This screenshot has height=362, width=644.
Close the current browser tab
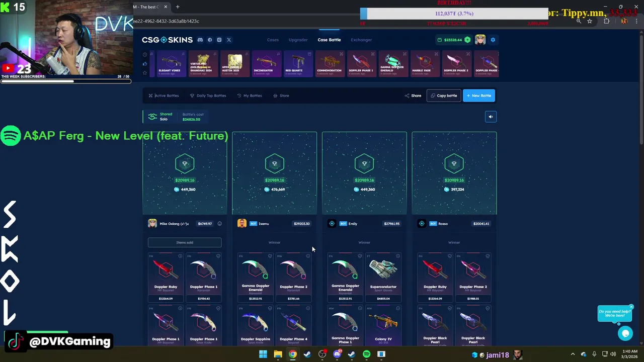coord(165,7)
